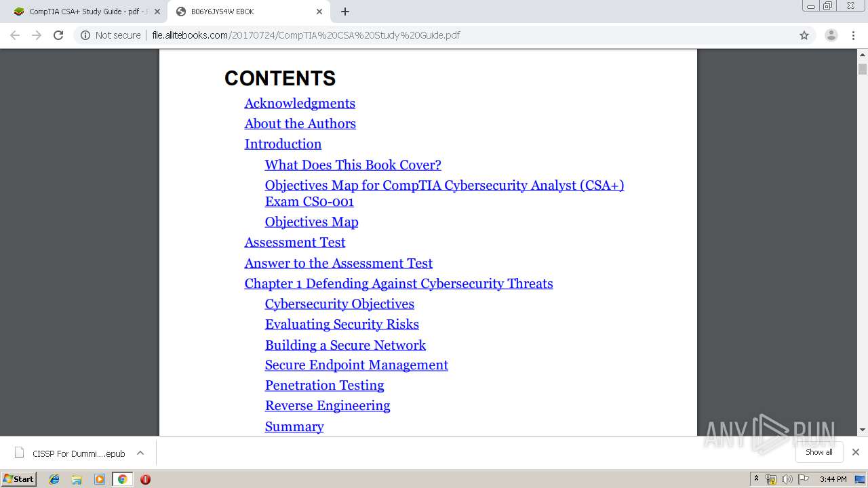Reload the current PDF page
The width and height of the screenshot is (868, 488).
tap(58, 35)
